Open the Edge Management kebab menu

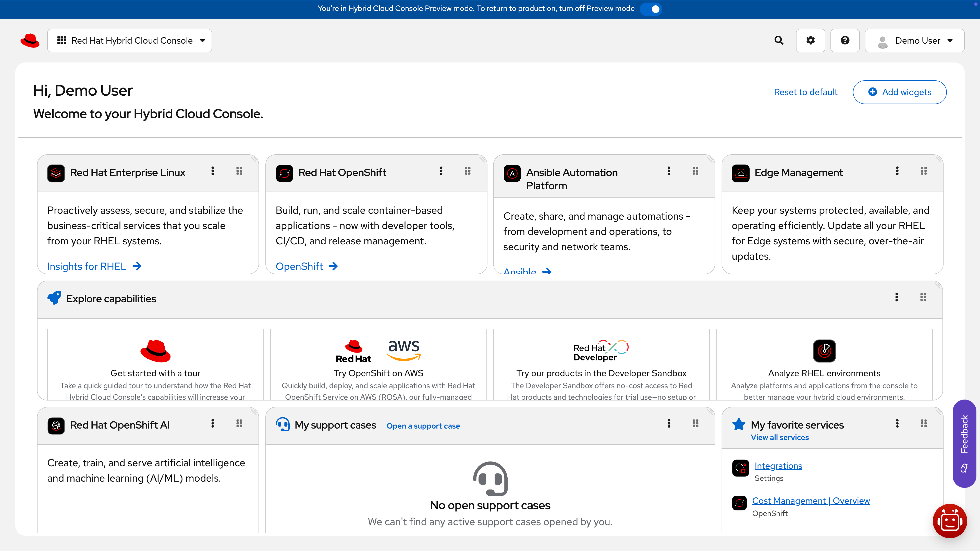pyautogui.click(x=897, y=171)
